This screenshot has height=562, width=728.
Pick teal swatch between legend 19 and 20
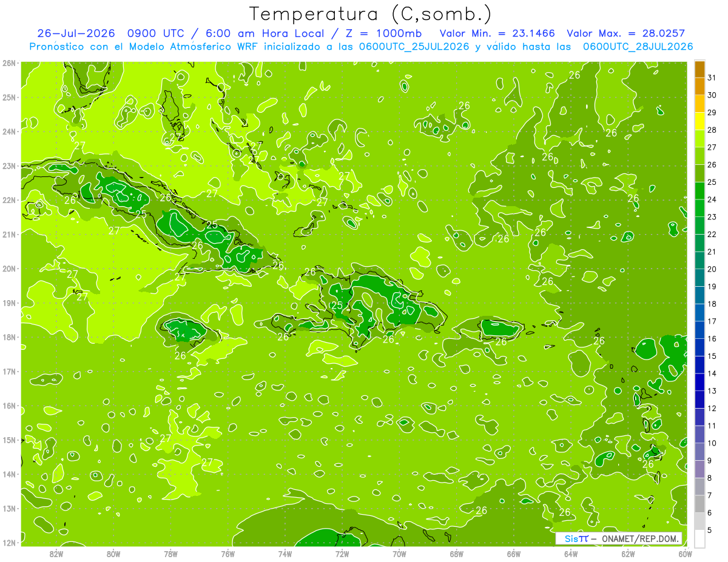699,278
